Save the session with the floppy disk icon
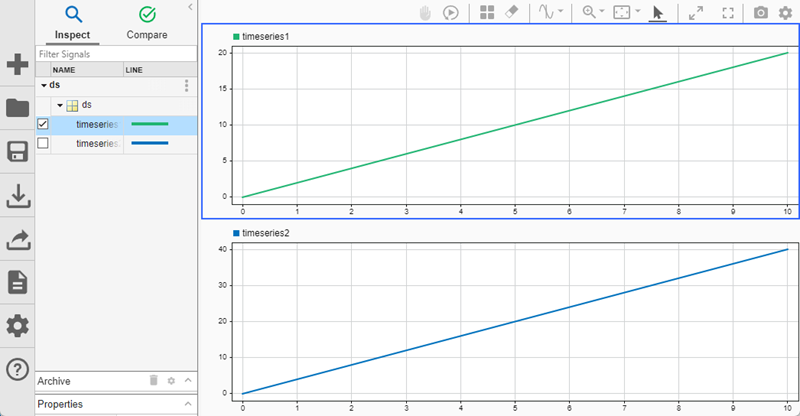 point(17,152)
